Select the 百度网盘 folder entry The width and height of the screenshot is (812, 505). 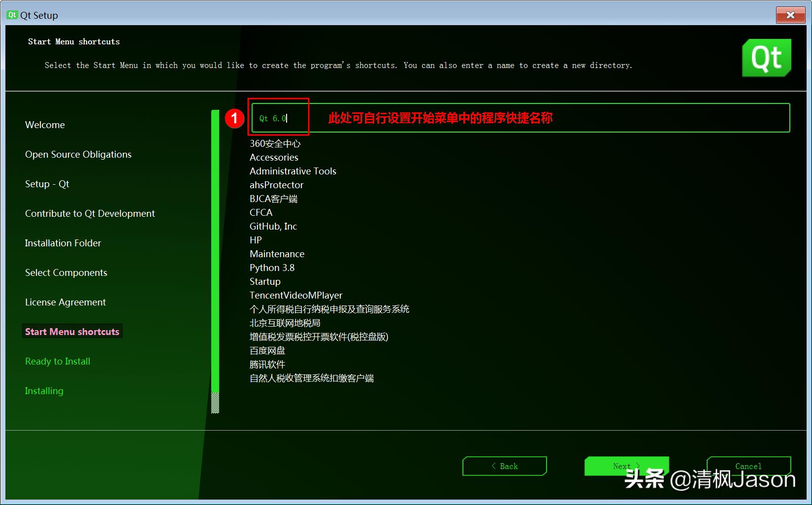tap(267, 350)
